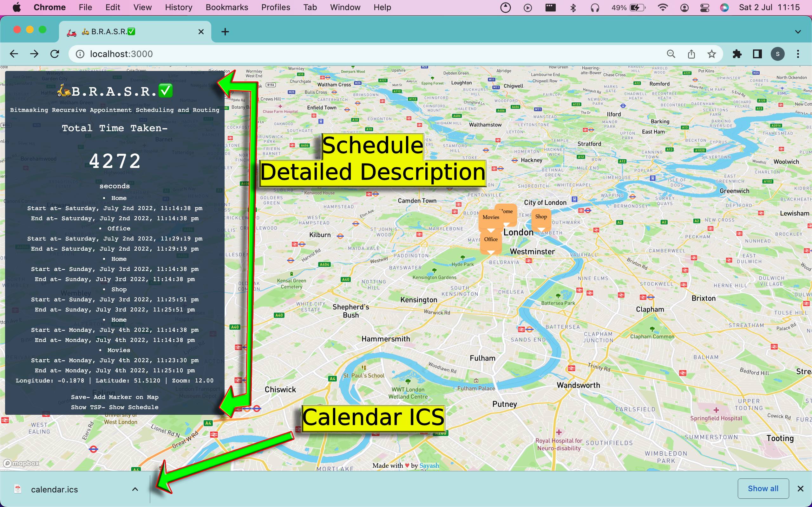The image size is (812, 507).
Task: Bookmark page with the star icon
Action: pyautogui.click(x=711, y=54)
